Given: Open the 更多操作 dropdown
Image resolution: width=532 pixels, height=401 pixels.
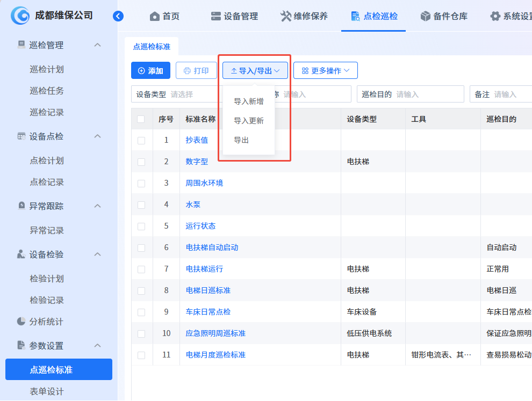Looking at the screenshot, I should pos(325,70).
